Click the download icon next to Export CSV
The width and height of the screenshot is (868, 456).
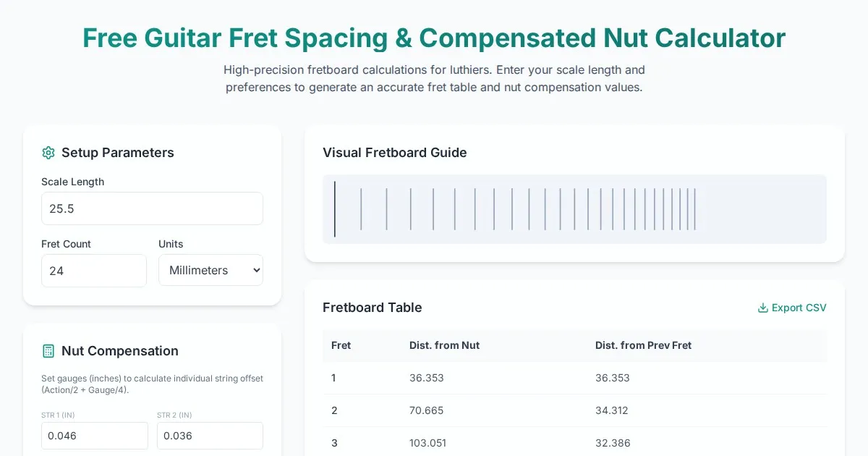point(762,308)
